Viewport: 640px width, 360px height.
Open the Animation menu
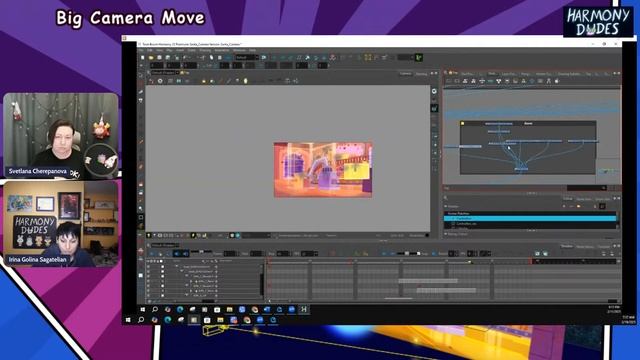click(222, 50)
